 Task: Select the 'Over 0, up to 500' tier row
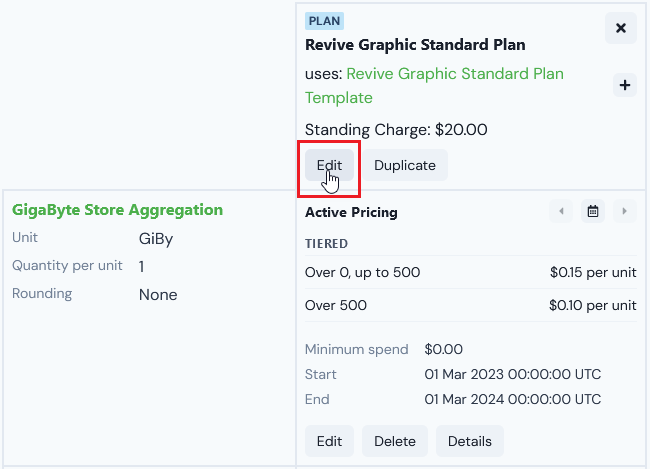[471, 272]
